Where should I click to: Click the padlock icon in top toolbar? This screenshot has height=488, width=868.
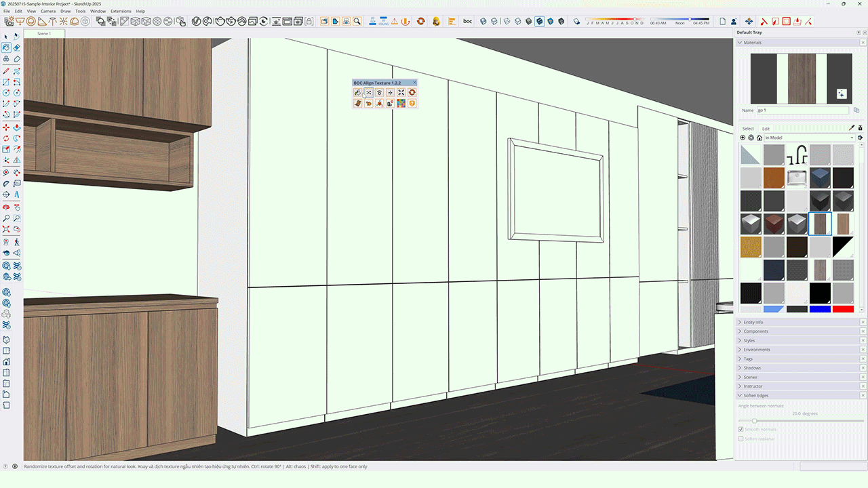(x=309, y=21)
